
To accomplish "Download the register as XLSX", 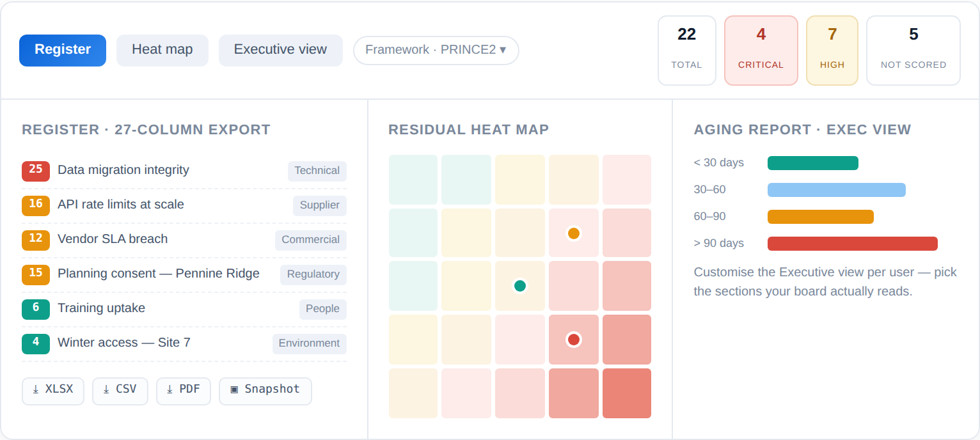I will point(53,391).
